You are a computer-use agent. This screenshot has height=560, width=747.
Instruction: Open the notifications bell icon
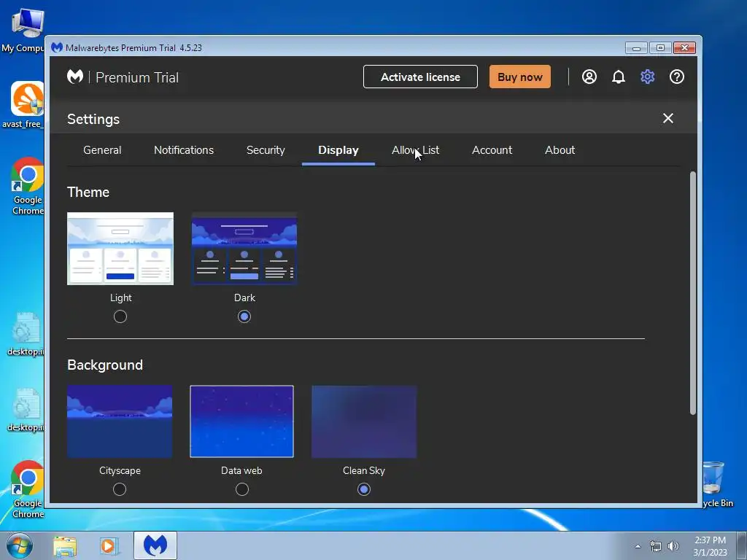(x=619, y=77)
